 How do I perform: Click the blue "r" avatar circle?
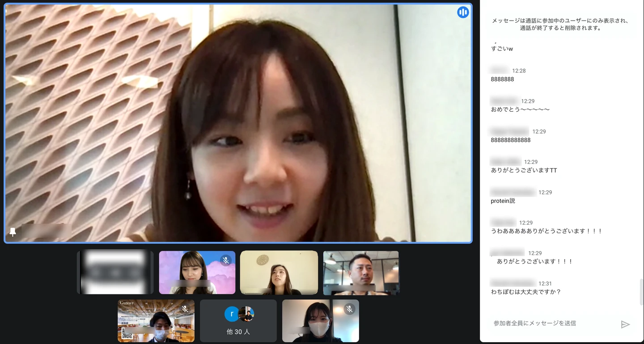click(232, 314)
